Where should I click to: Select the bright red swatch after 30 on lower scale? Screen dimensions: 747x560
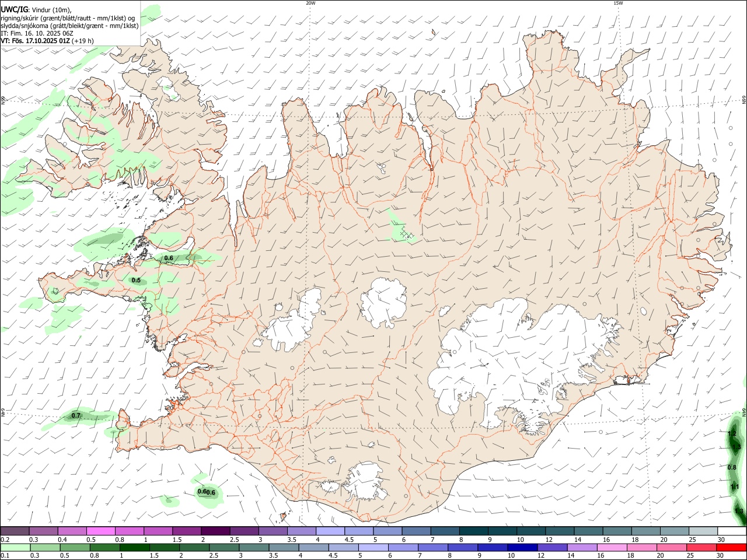(x=731, y=548)
